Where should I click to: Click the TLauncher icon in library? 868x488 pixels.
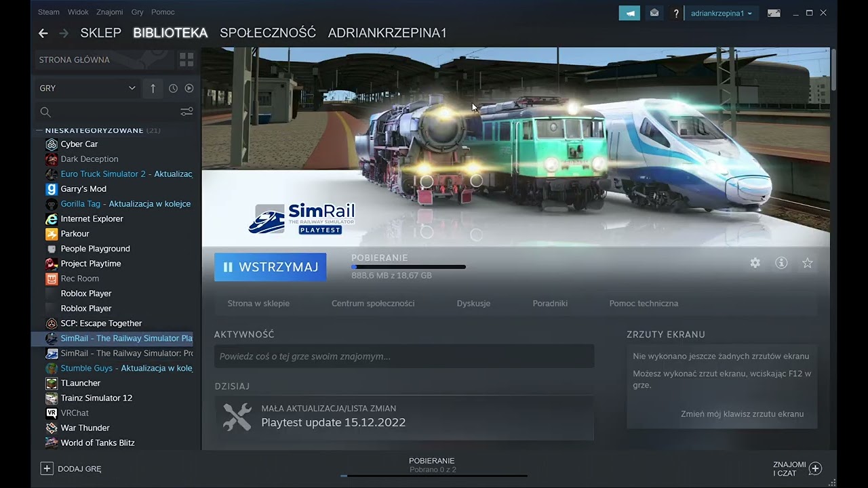coord(52,383)
